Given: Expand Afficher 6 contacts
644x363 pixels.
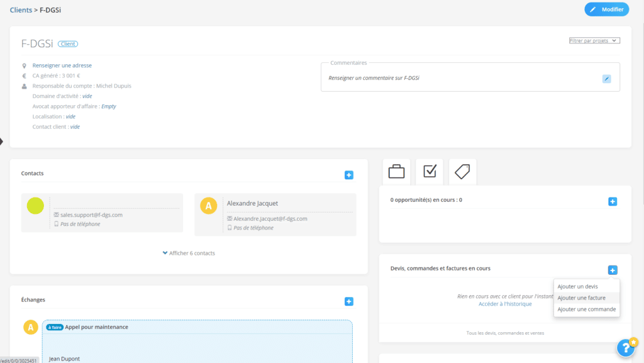Looking at the screenshot, I should tap(189, 253).
